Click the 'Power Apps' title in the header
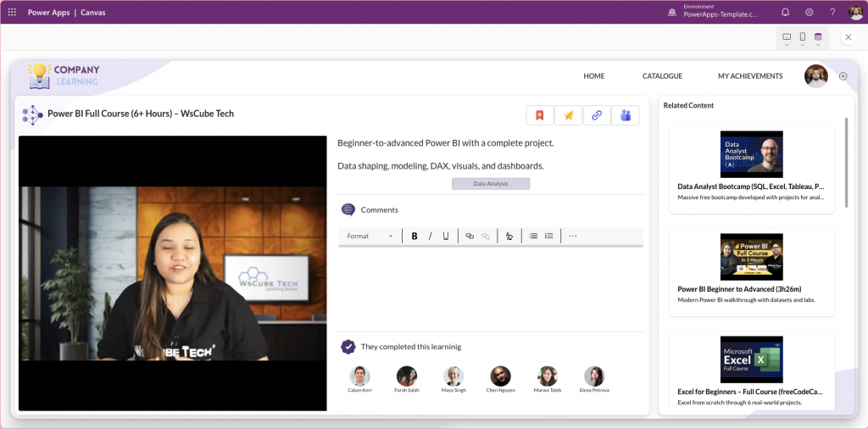Image resolution: width=868 pixels, height=429 pixels. coord(48,12)
